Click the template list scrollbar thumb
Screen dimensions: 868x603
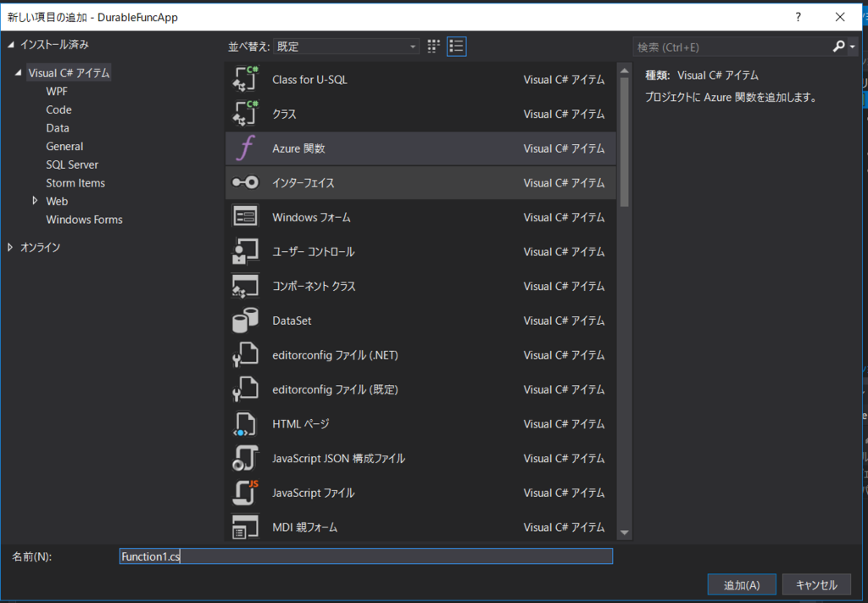625,142
